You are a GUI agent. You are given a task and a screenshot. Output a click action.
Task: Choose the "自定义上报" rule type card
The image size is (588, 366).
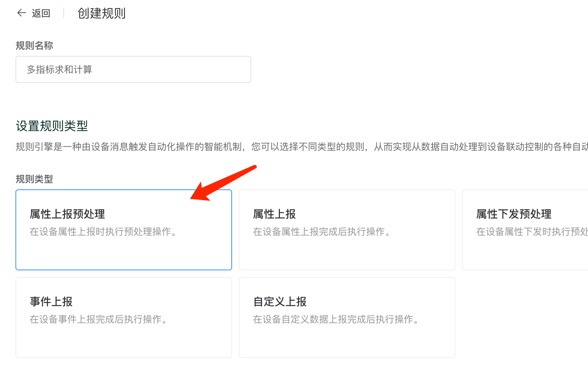(x=347, y=337)
